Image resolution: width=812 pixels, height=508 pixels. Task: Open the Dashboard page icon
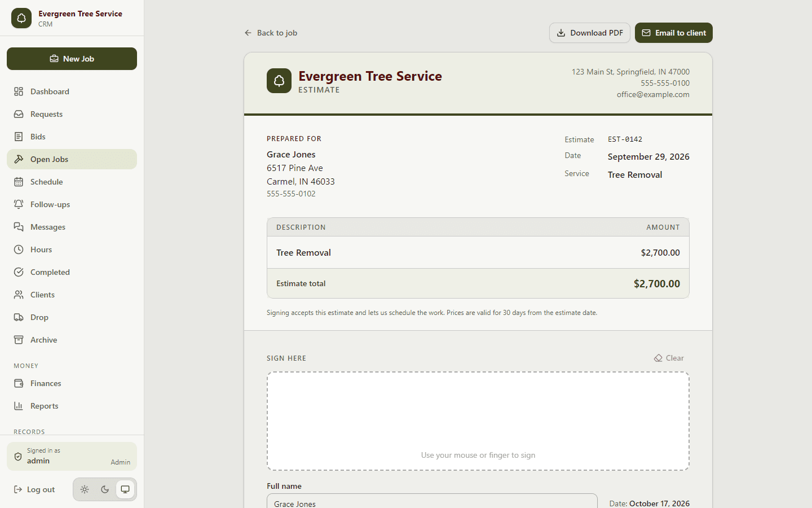[19, 91]
